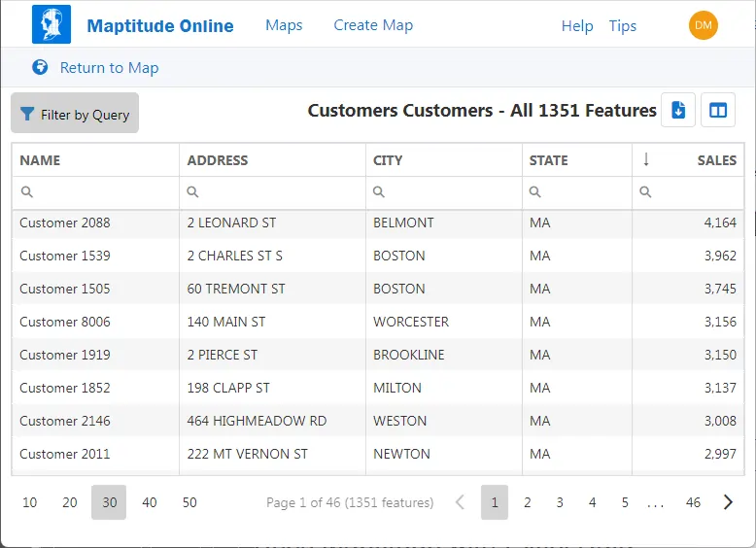Set page size to 50 rows
756x548 pixels.
[x=189, y=502]
